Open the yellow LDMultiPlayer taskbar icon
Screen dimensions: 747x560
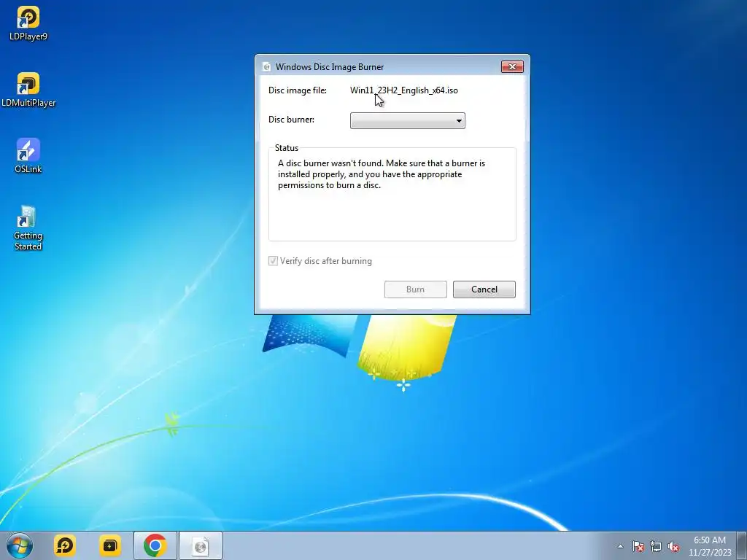(110, 545)
